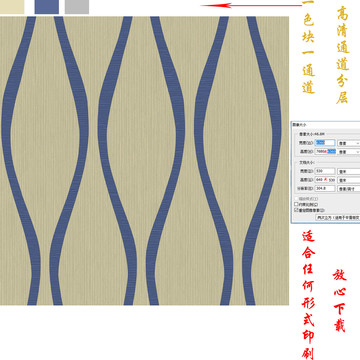360x360 pixels.
Task: Click the red arrow pointing at swatches
Action: (251, 5)
